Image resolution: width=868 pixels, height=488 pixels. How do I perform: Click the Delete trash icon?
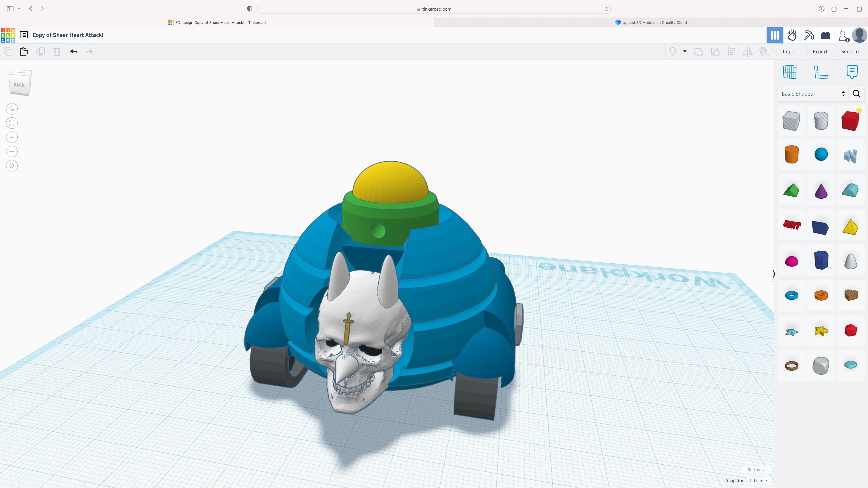click(57, 52)
